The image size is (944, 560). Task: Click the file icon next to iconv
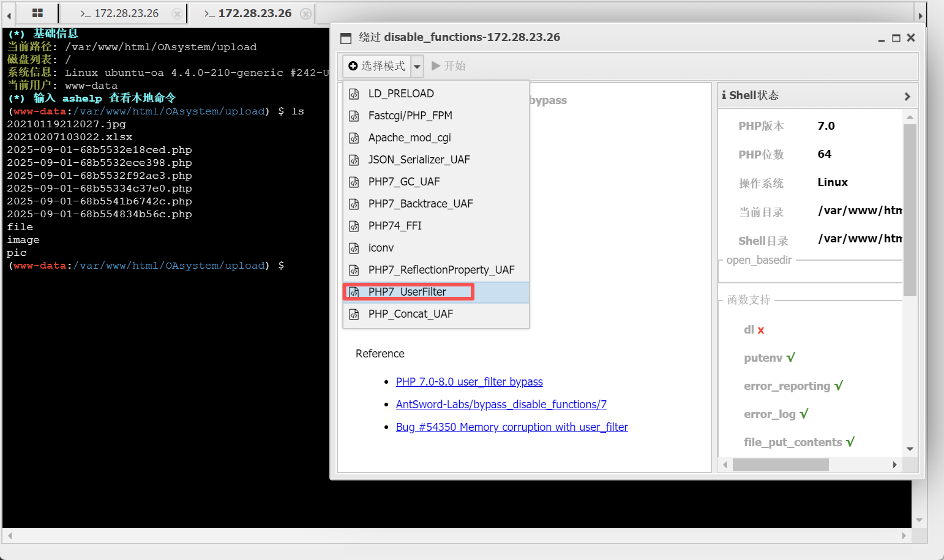pyautogui.click(x=354, y=248)
